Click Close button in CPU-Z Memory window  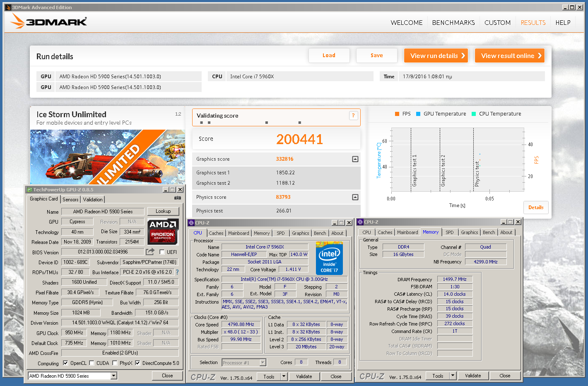[505, 376]
